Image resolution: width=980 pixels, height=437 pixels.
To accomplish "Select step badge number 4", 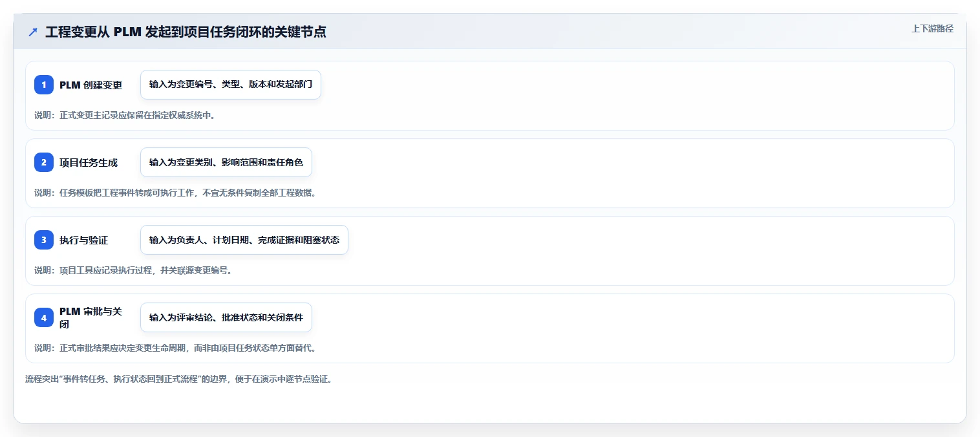I will click(44, 317).
